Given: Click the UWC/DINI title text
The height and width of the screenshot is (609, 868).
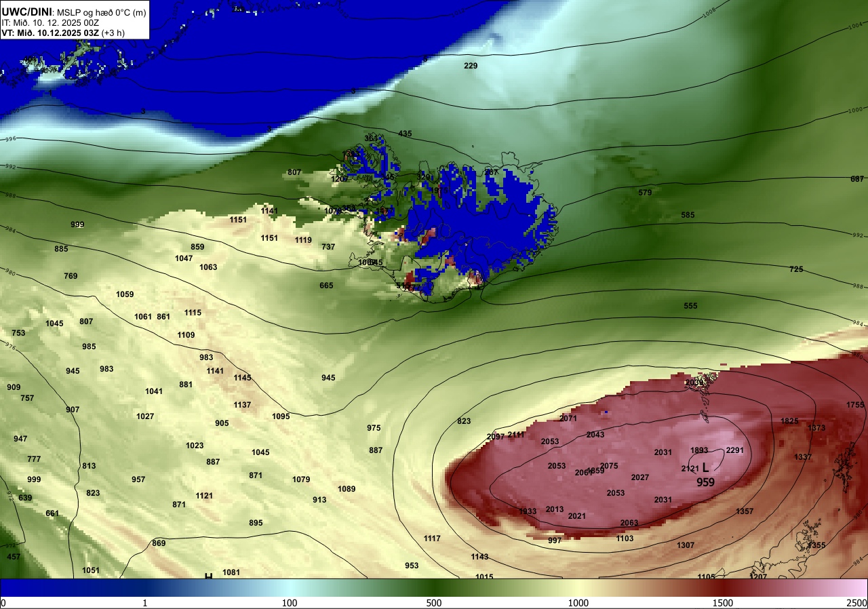Looking at the screenshot, I should [x=26, y=11].
